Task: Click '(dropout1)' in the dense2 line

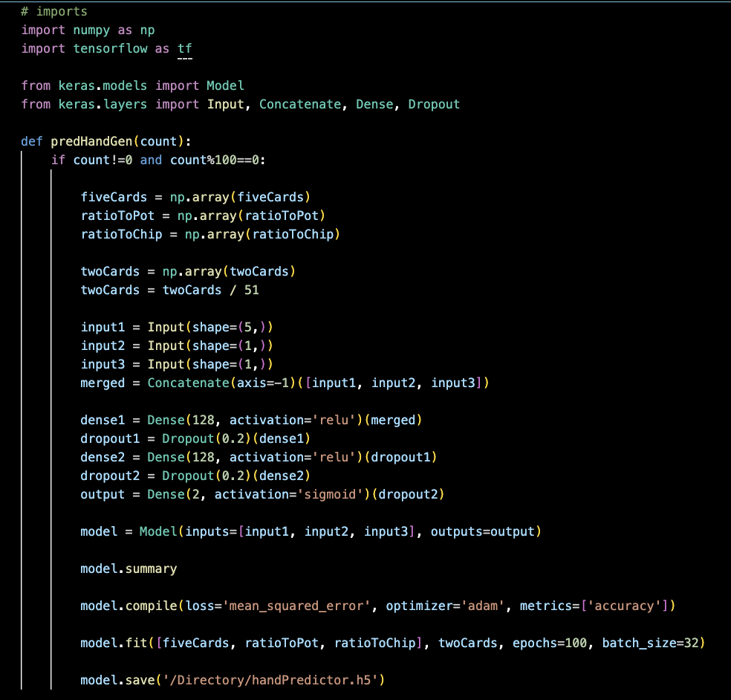Action: pos(400,458)
